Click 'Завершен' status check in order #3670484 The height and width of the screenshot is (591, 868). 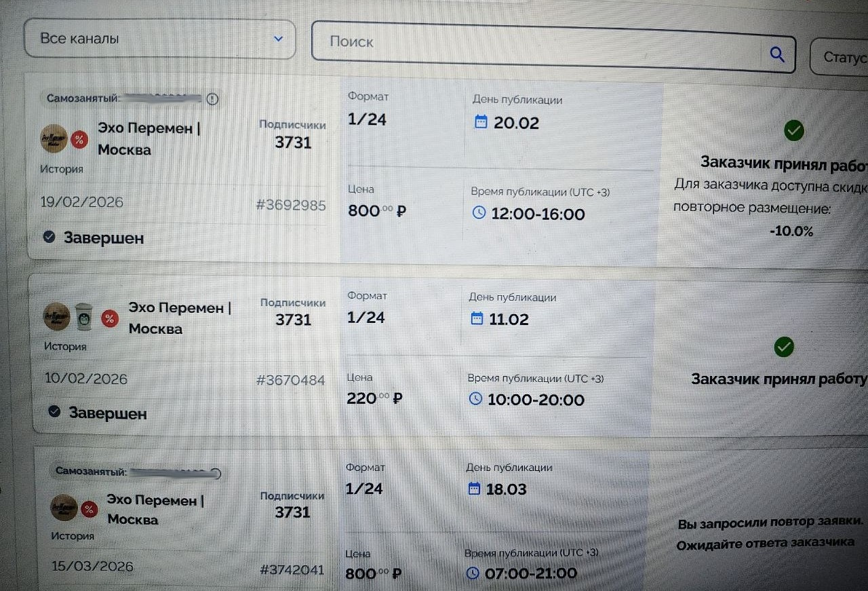pos(56,411)
